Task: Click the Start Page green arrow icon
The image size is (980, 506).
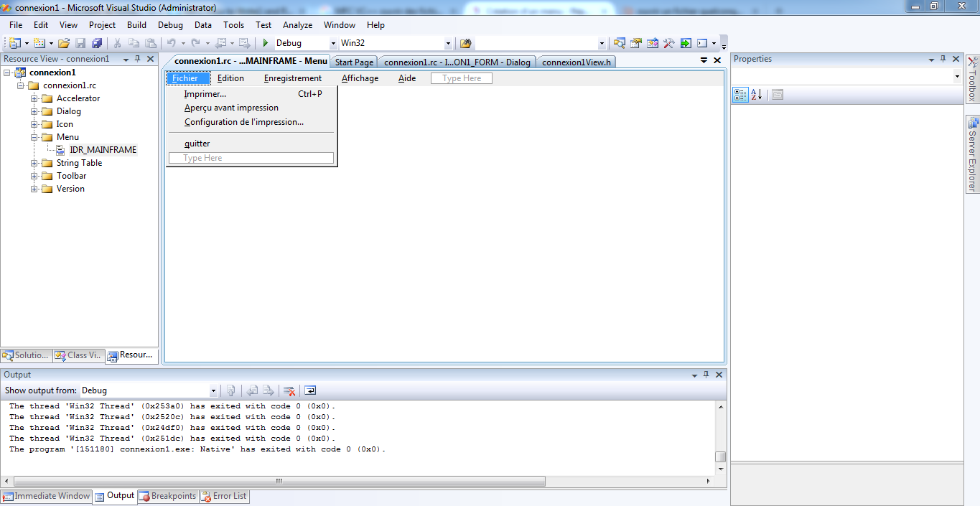Action: click(686, 43)
